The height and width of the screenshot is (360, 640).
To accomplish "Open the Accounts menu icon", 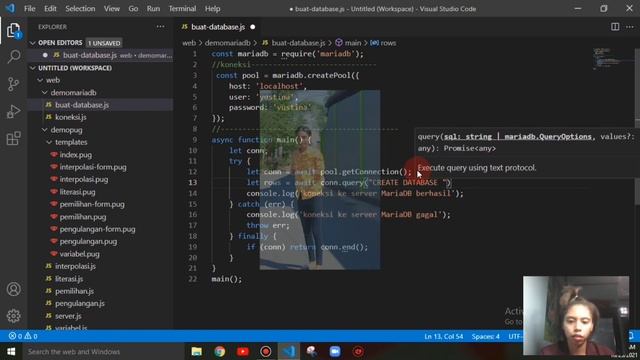I will (x=13, y=289).
